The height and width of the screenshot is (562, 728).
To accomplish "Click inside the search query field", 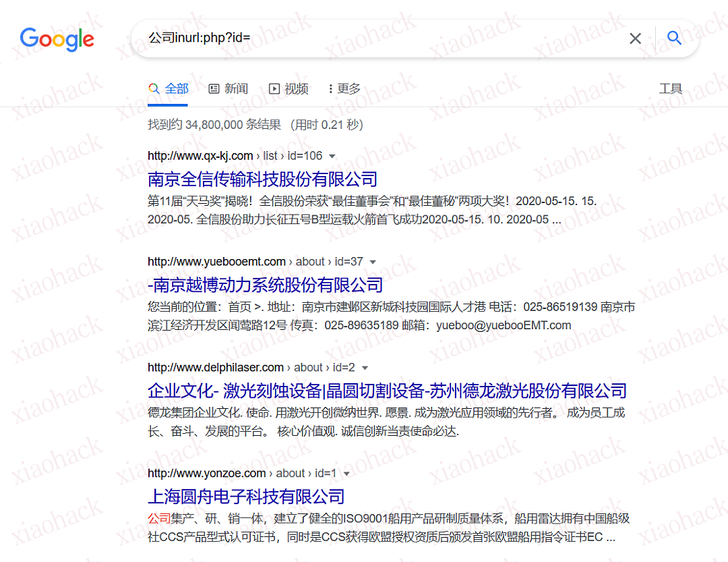I will click(x=377, y=38).
